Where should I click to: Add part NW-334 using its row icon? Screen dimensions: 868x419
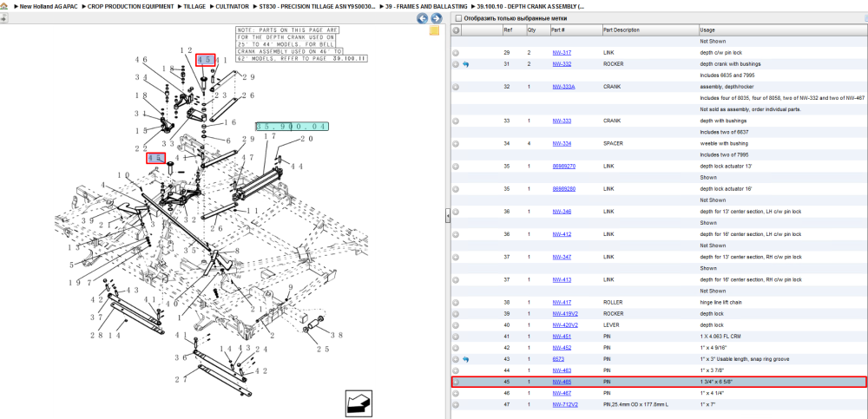[457, 143]
